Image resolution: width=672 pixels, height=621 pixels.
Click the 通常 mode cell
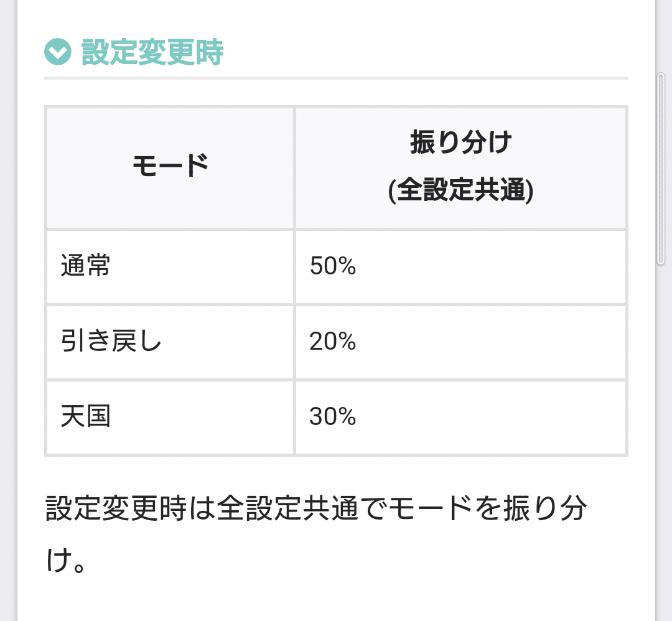170,266
